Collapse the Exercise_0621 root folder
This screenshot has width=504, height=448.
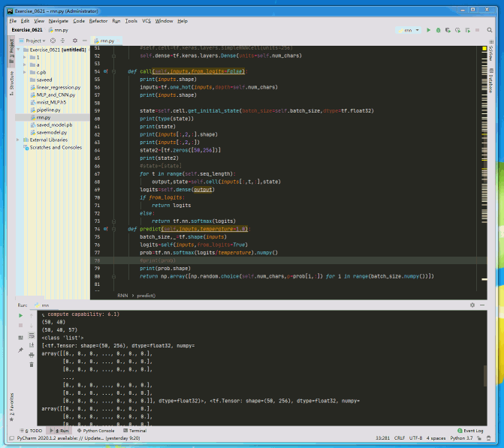coord(18,50)
